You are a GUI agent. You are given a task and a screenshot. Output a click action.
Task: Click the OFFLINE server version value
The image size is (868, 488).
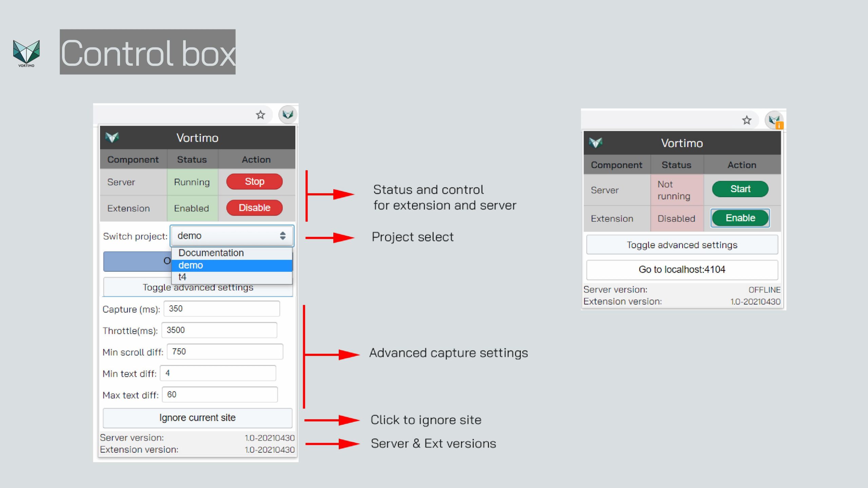[764, 290]
